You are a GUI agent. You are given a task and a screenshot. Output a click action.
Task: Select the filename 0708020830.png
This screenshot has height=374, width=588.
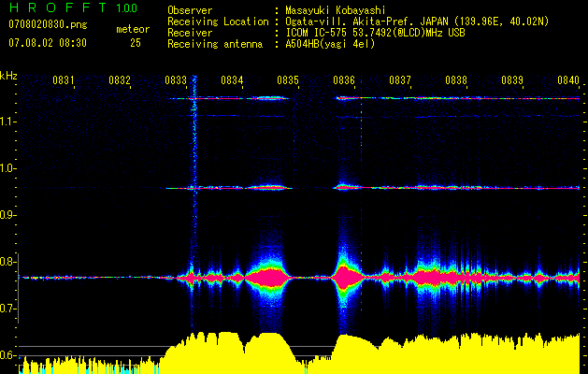pos(48,24)
